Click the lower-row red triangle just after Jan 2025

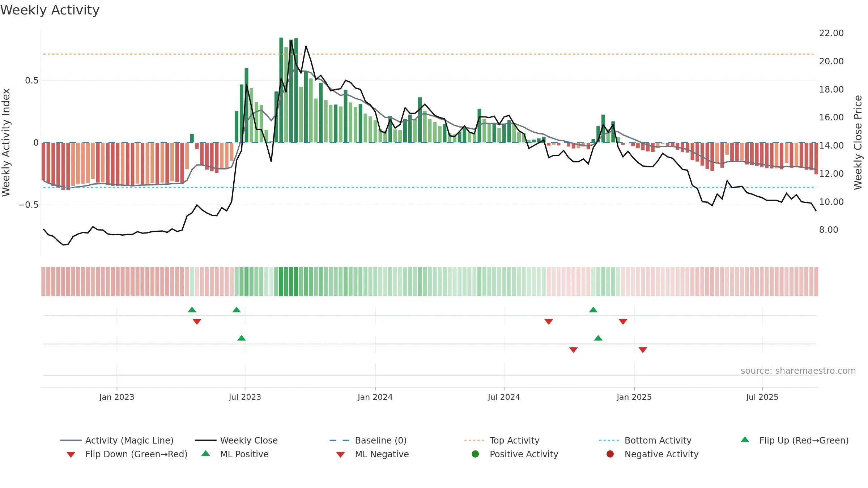coord(643,350)
